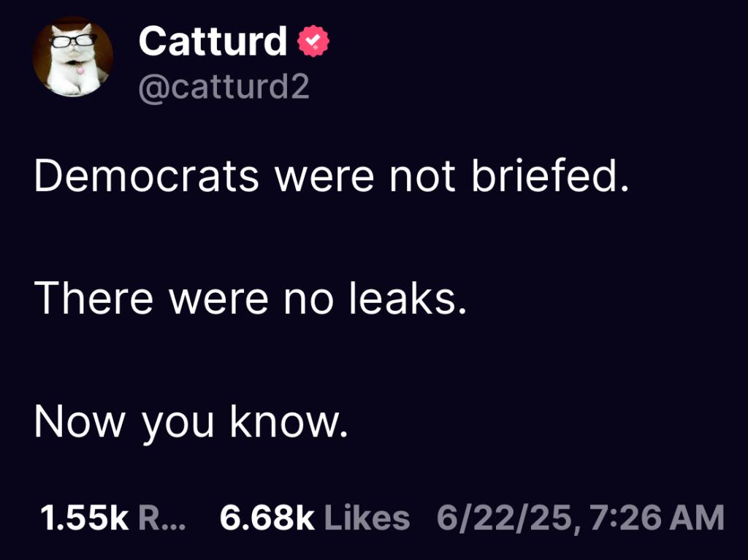
Task: Open the "Likes" label
Action: (x=367, y=518)
